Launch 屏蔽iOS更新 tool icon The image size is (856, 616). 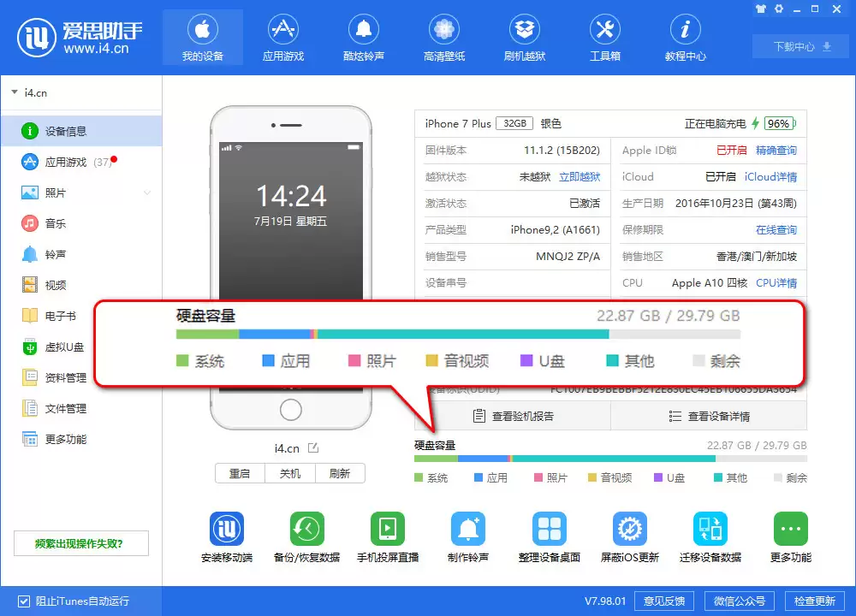click(x=629, y=528)
